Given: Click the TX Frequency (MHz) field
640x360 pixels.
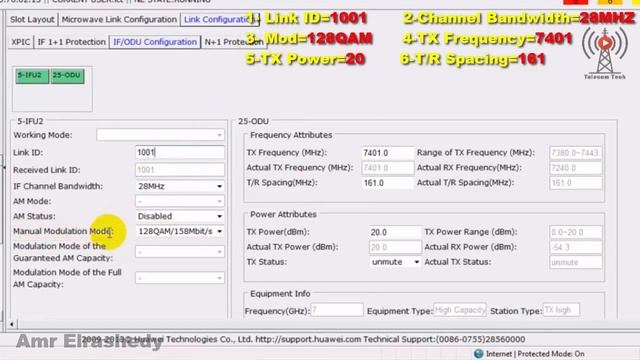Looking at the screenshot, I should pos(388,153).
